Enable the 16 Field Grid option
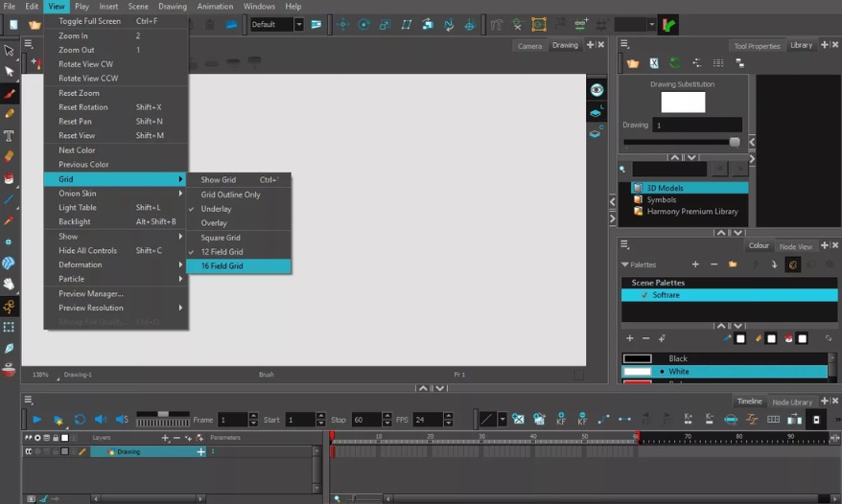842x504 pixels. pos(222,266)
